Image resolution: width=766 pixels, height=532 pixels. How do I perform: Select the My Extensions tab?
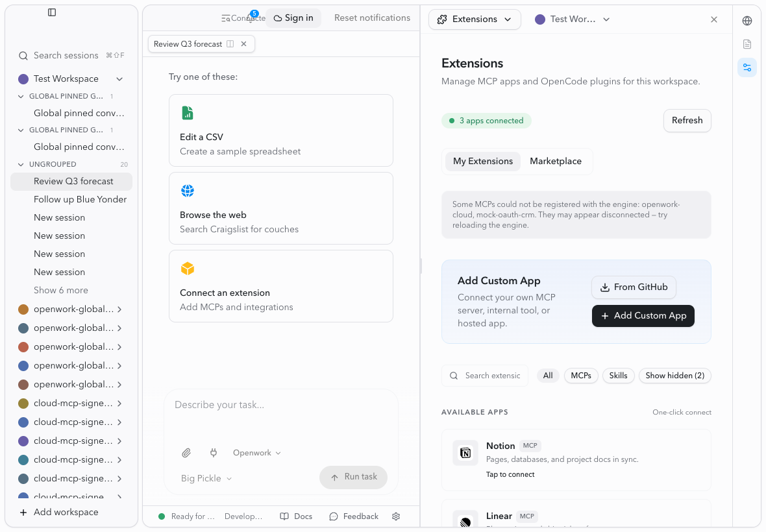[x=483, y=162]
